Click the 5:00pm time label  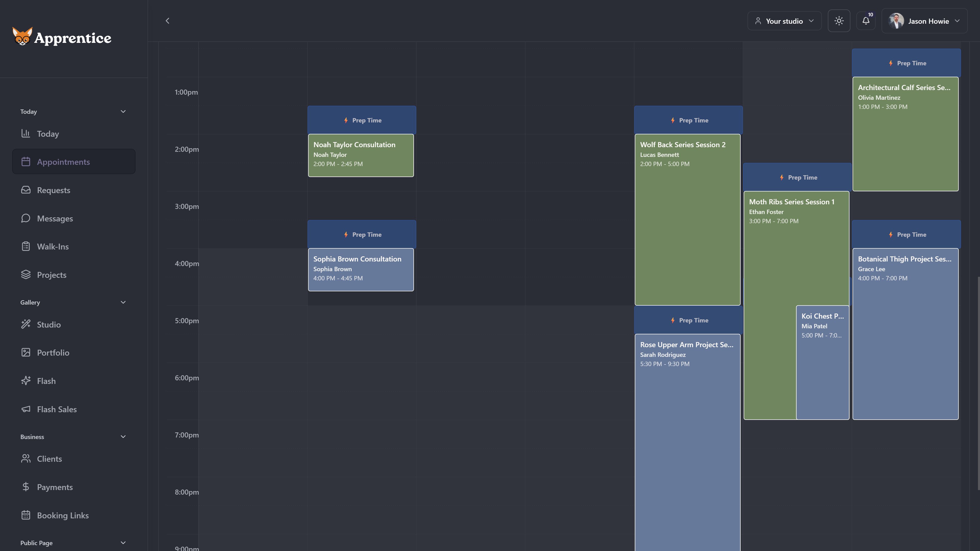(187, 321)
